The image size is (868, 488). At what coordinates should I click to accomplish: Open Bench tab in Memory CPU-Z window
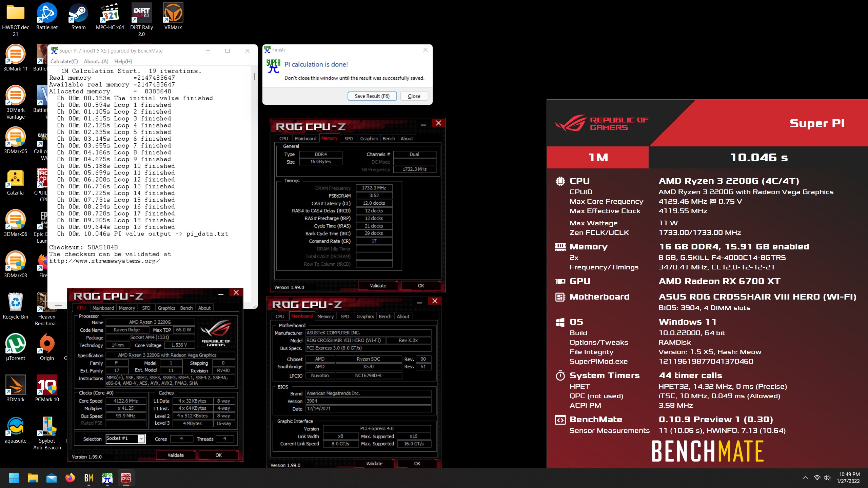[389, 139]
